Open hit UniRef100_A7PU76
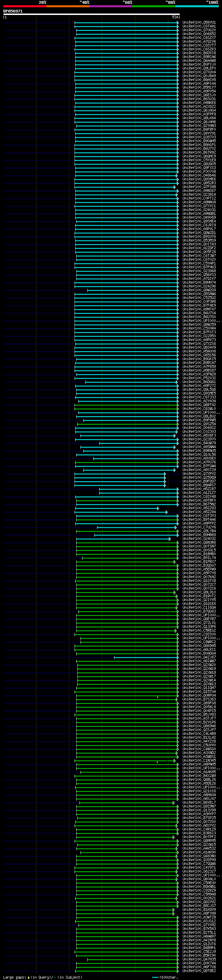Screen dimensions: 222x980 point(199,462)
